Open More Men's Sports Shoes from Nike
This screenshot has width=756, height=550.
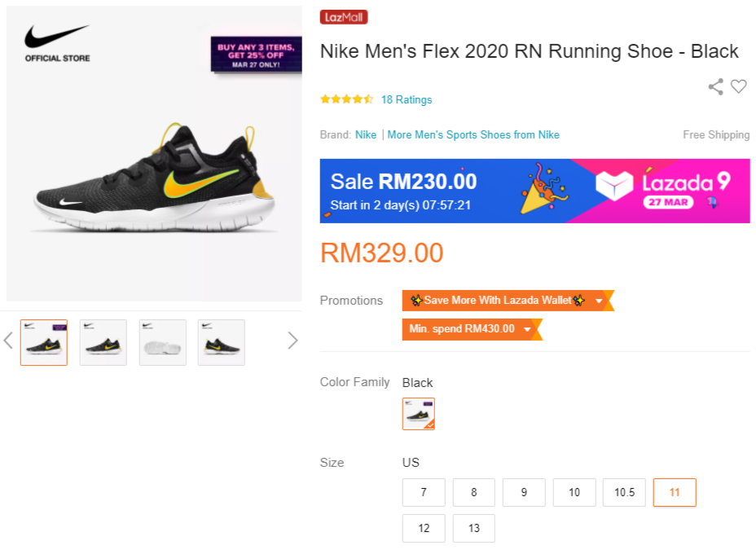(x=473, y=134)
